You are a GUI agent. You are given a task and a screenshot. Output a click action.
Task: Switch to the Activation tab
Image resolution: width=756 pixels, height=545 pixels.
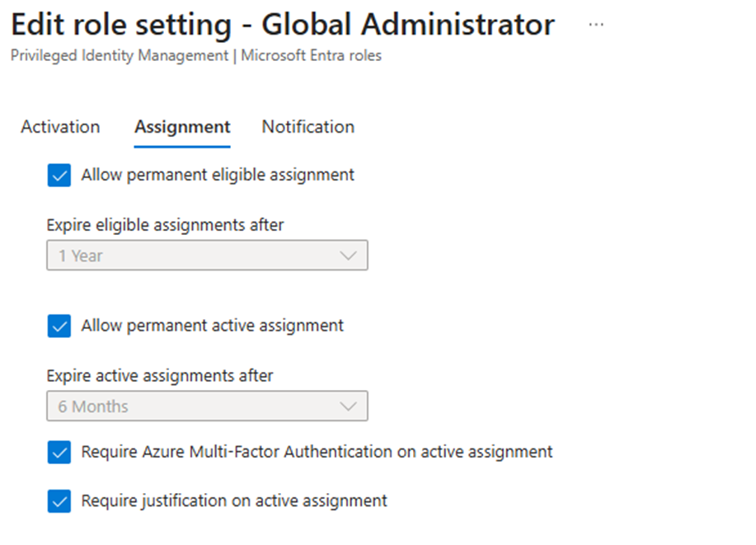pos(60,127)
